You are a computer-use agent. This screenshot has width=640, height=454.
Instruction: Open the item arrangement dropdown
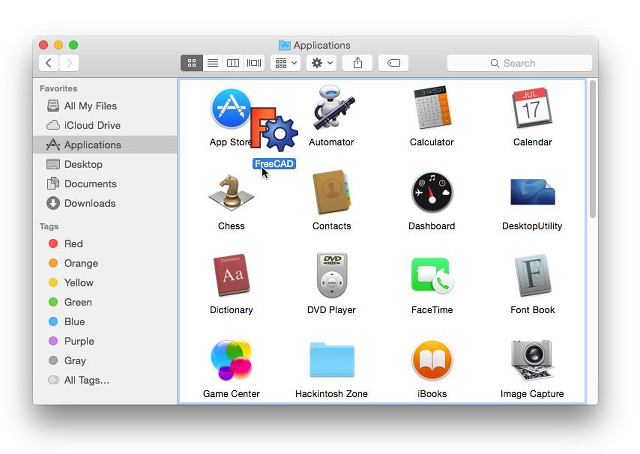286,63
